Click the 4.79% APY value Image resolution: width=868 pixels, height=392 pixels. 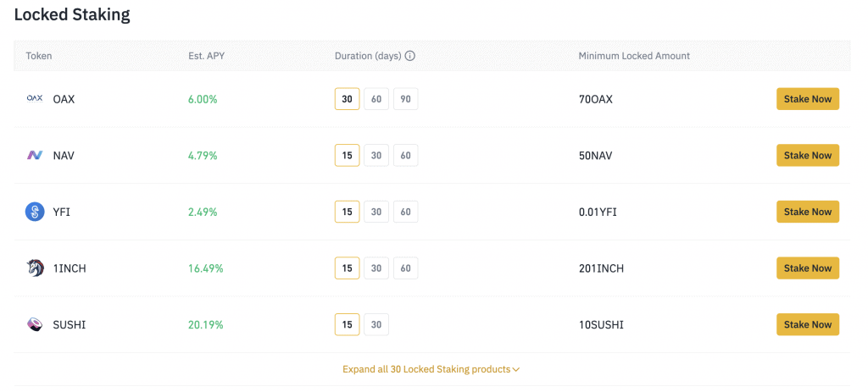click(203, 156)
